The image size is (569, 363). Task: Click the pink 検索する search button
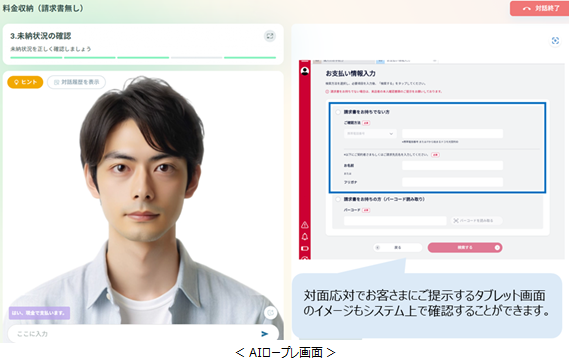pyautogui.click(x=465, y=248)
